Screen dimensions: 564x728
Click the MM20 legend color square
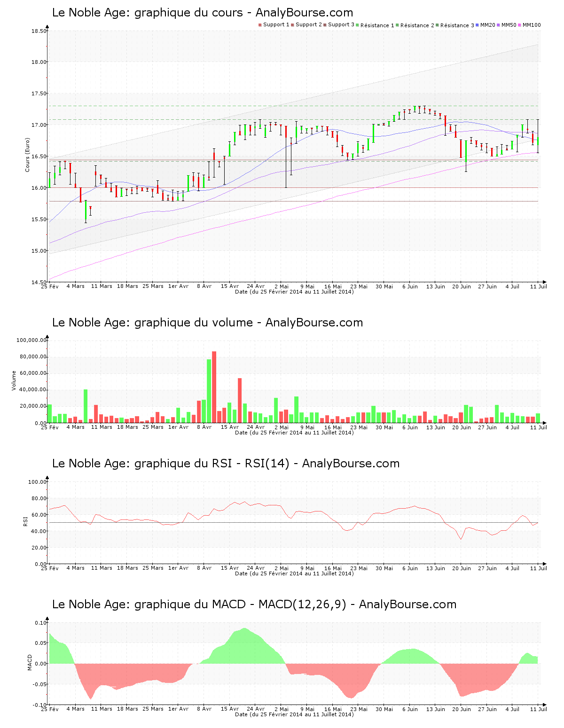click(478, 25)
